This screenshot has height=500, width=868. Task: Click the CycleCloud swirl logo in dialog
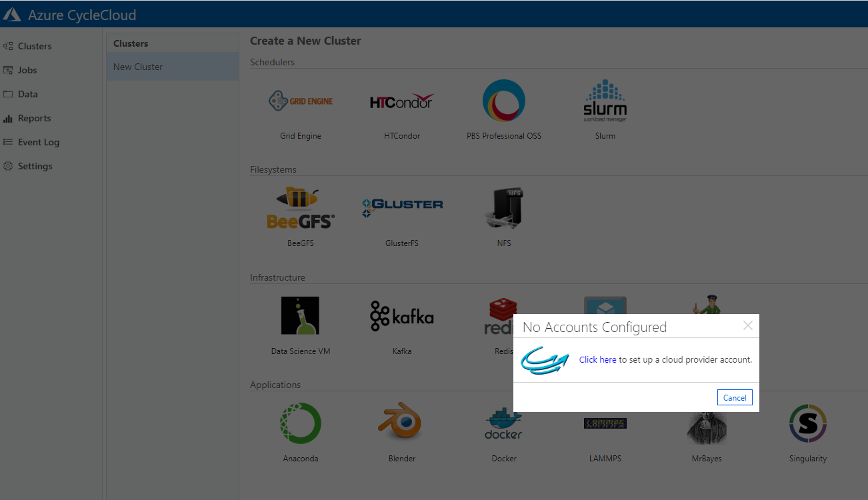coord(545,360)
